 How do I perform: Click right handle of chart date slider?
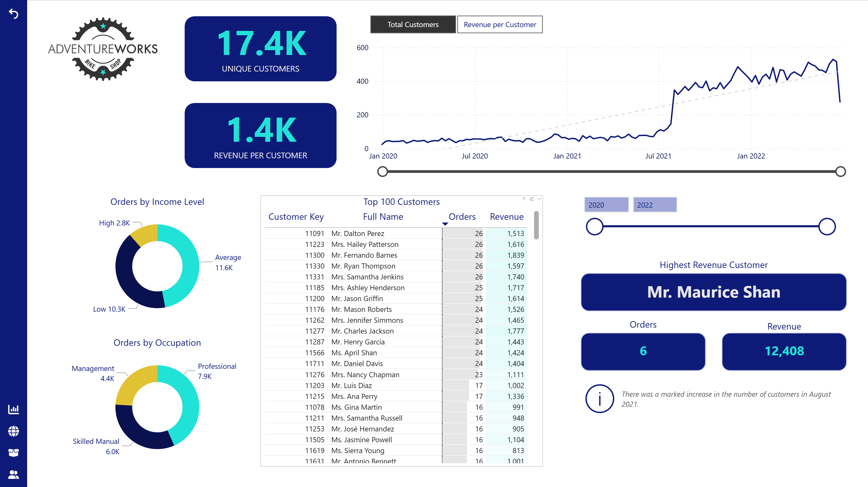pos(840,172)
